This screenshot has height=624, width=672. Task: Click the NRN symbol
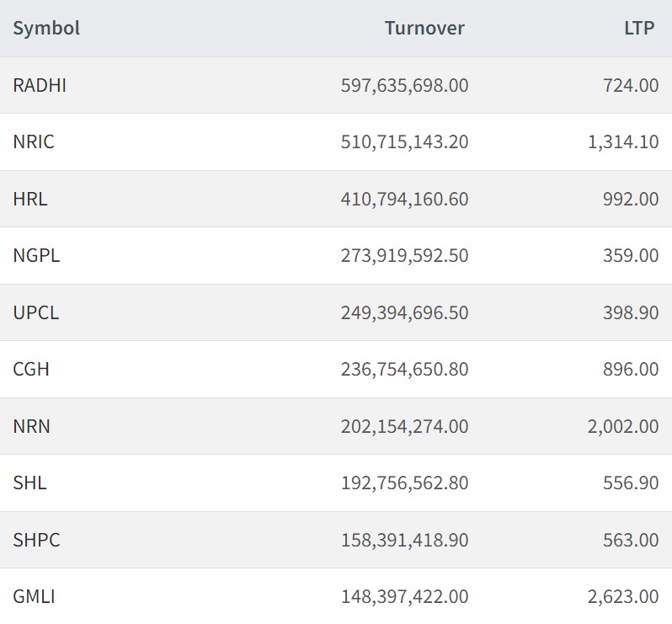click(32, 426)
